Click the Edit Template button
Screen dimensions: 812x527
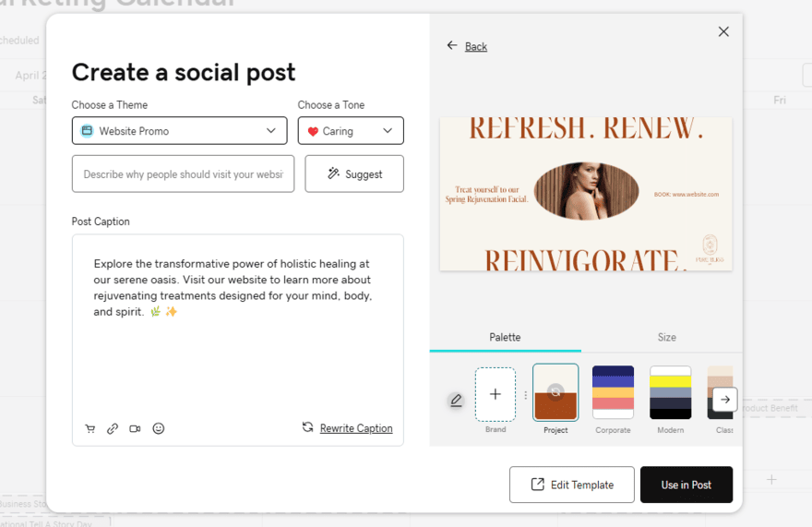[572, 485]
